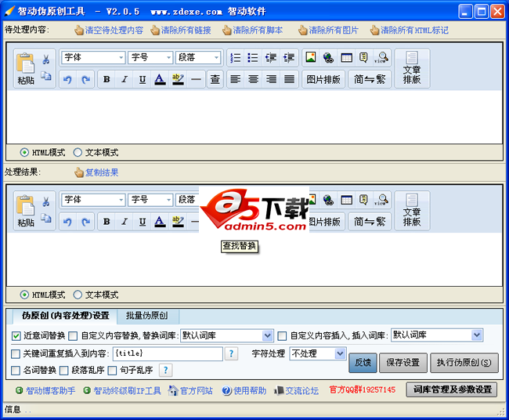Click the Cut scissors icon in the top editor
This screenshot has height=420, width=509.
point(46,60)
